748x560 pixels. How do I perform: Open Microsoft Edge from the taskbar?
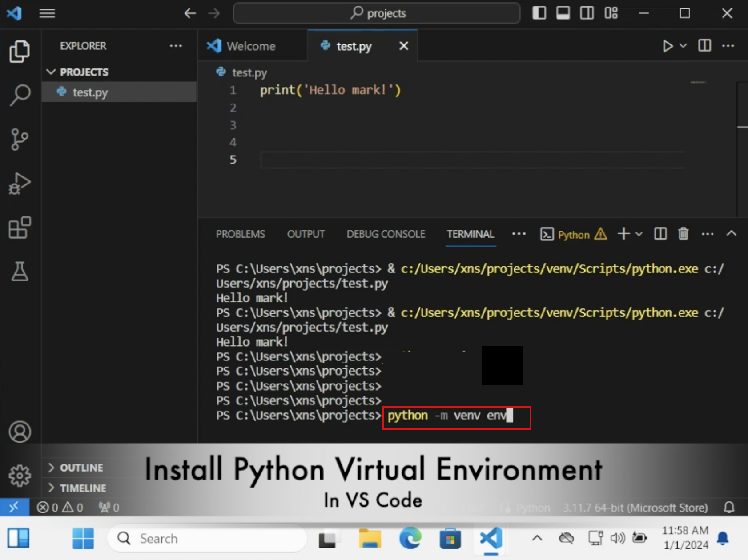[x=410, y=539]
